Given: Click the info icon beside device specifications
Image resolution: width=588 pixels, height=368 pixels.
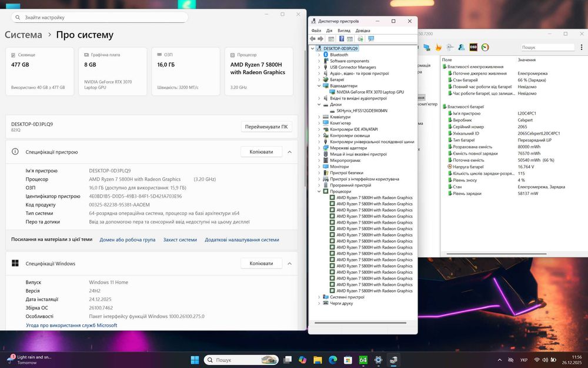Looking at the screenshot, I should (x=15, y=152).
